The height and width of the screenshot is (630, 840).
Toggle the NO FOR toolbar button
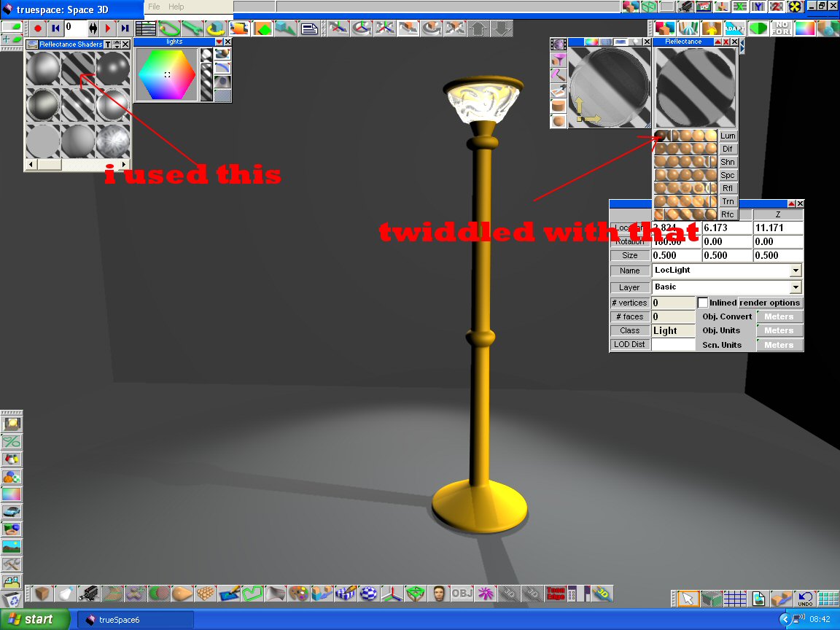click(x=781, y=28)
